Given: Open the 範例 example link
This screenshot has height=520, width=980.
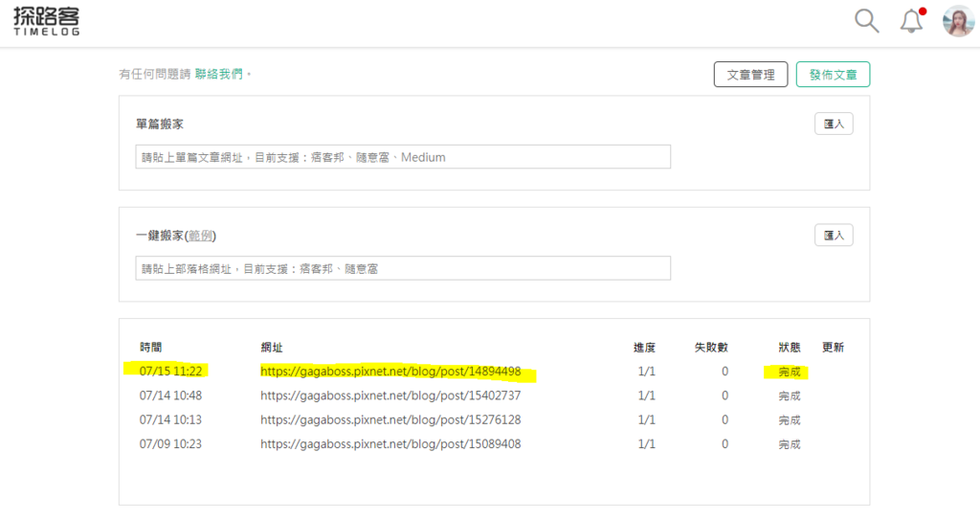Looking at the screenshot, I should coord(201,236).
